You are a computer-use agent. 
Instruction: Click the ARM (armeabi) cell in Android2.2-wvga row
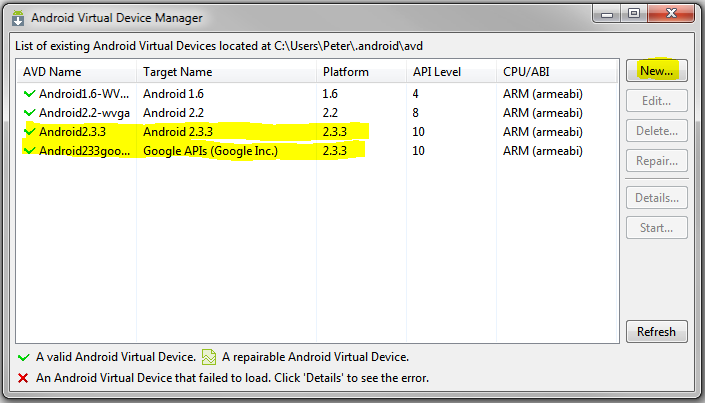[543, 112]
